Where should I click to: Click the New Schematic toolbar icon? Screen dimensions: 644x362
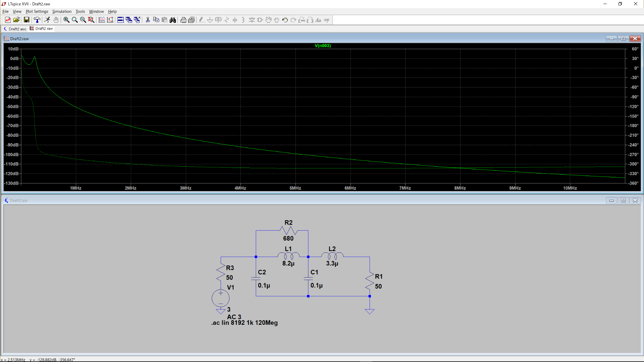[7, 20]
